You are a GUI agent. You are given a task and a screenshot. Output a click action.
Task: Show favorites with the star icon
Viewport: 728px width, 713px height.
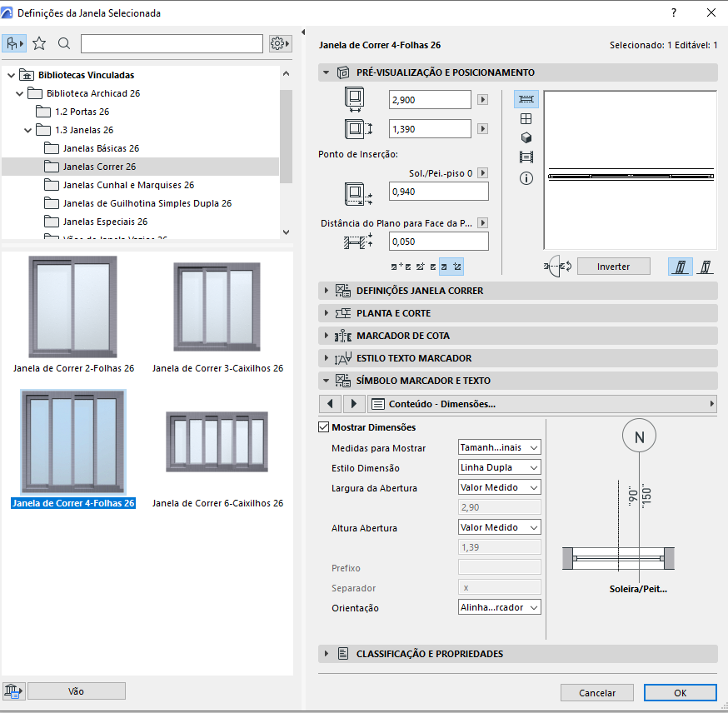pyautogui.click(x=39, y=43)
